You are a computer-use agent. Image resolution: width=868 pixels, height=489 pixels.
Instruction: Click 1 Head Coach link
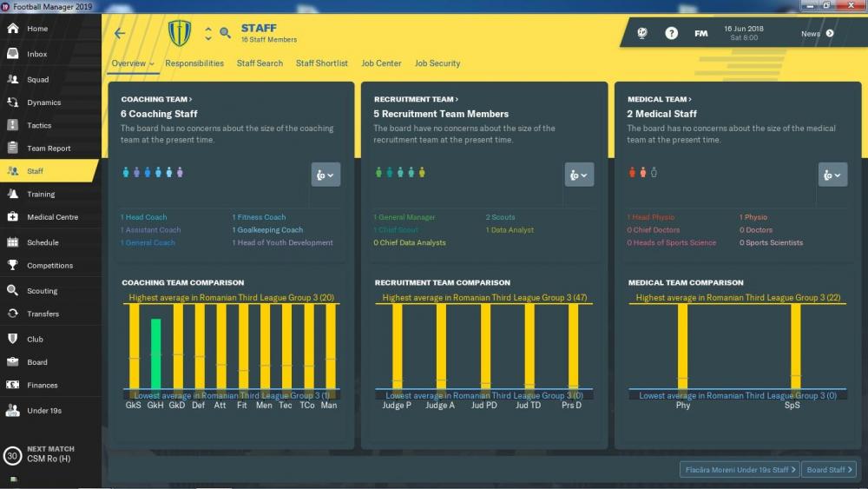tap(144, 217)
